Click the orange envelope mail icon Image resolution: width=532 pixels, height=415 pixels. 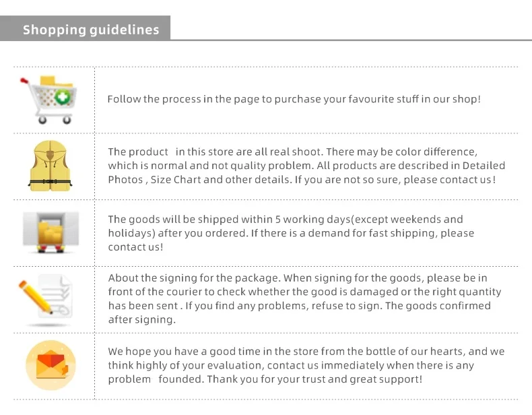[x=51, y=365]
